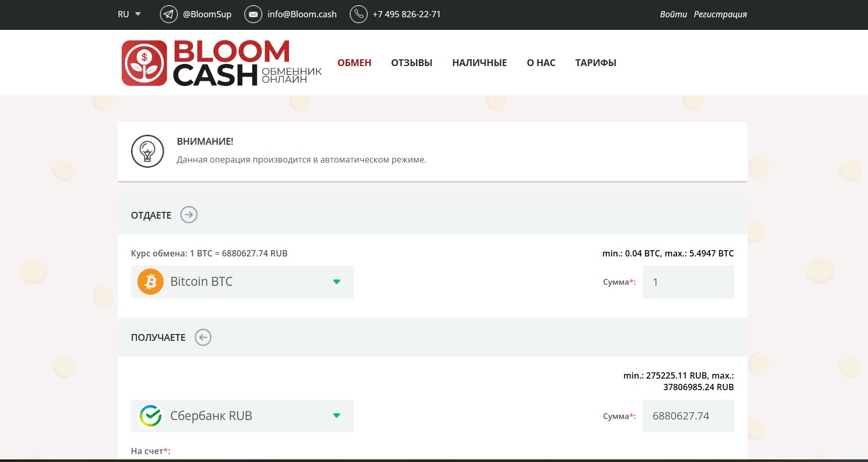Expand the Сбербанк RUB currency dropdown
868x462 pixels.
click(x=242, y=416)
